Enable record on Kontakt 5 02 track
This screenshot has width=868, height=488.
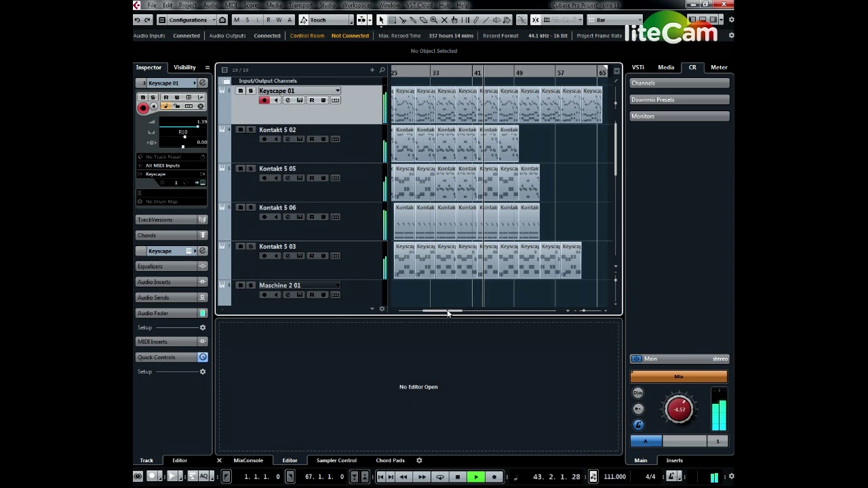[x=264, y=140]
